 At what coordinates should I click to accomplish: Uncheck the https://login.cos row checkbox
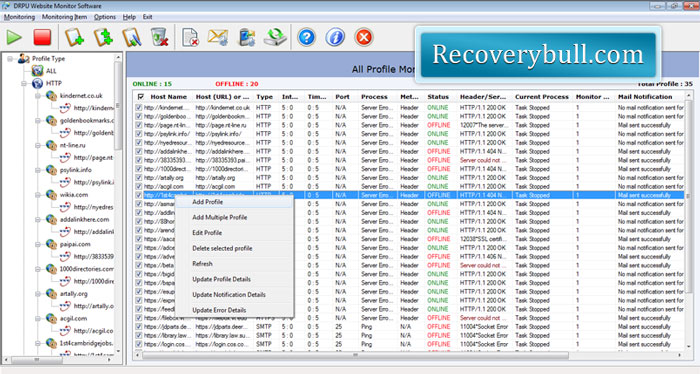(139, 344)
